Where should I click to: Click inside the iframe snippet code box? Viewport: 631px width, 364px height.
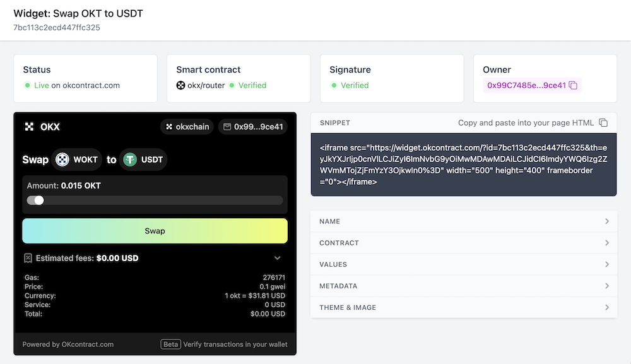click(464, 165)
